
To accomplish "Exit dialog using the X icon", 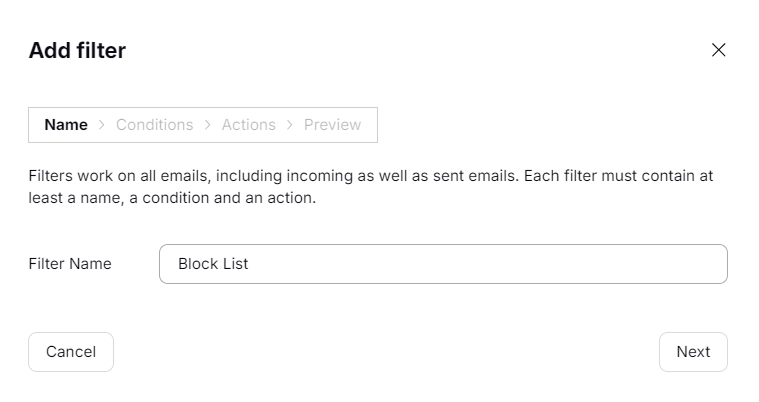I will tap(718, 50).
